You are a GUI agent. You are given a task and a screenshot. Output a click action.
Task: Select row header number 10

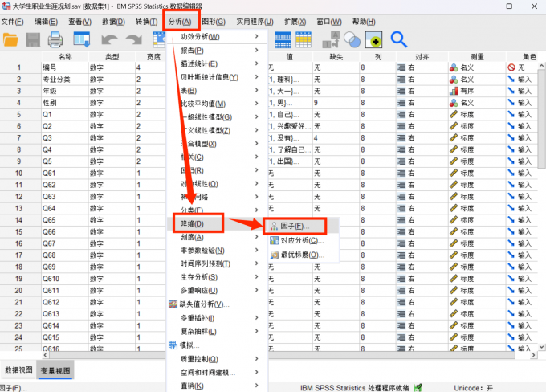[18, 174]
